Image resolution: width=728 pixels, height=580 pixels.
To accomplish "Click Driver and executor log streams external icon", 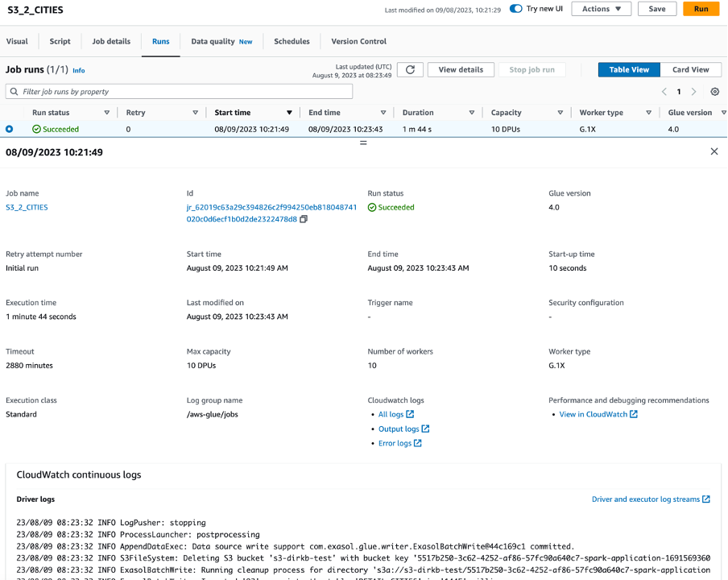I will pyautogui.click(x=706, y=499).
